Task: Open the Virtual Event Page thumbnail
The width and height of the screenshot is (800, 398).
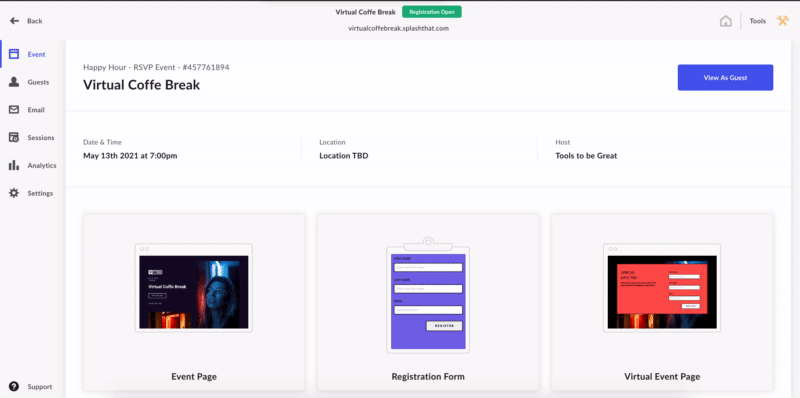Action: click(662, 288)
